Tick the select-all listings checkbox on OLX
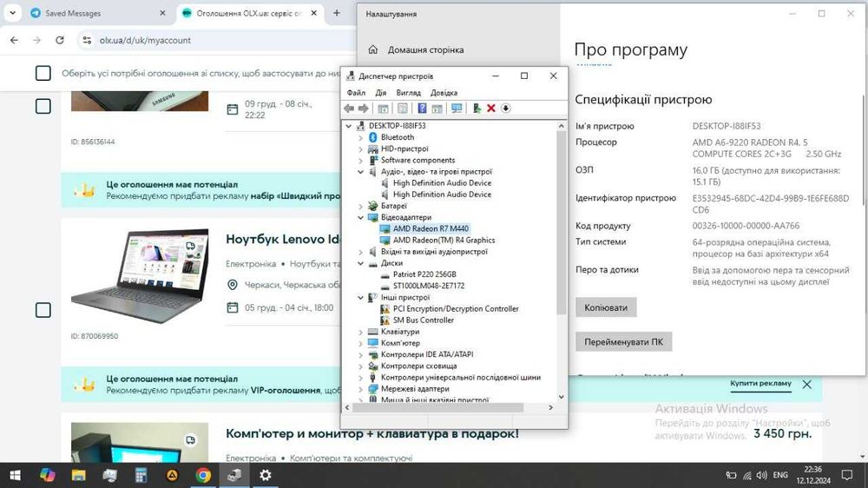Viewport: 868px width, 488px height. pyautogui.click(x=43, y=73)
